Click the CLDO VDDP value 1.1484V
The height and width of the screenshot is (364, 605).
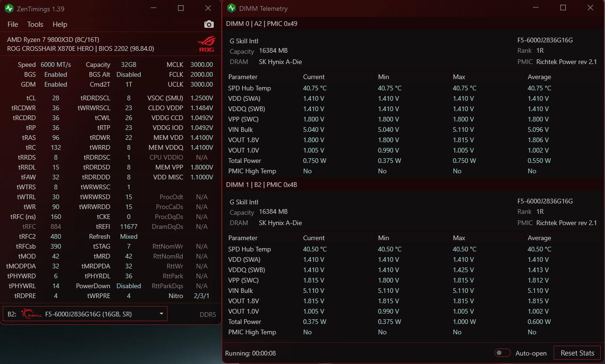(x=202, y=108)
